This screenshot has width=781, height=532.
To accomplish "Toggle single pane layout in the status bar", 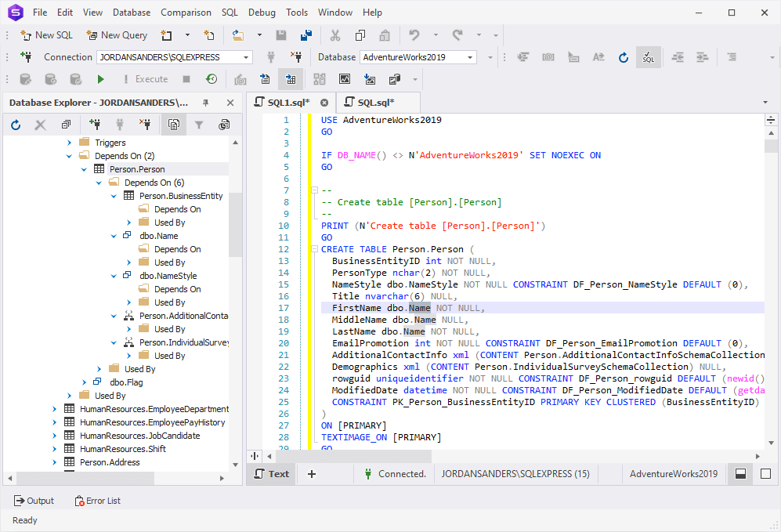I will coord(765,474).
